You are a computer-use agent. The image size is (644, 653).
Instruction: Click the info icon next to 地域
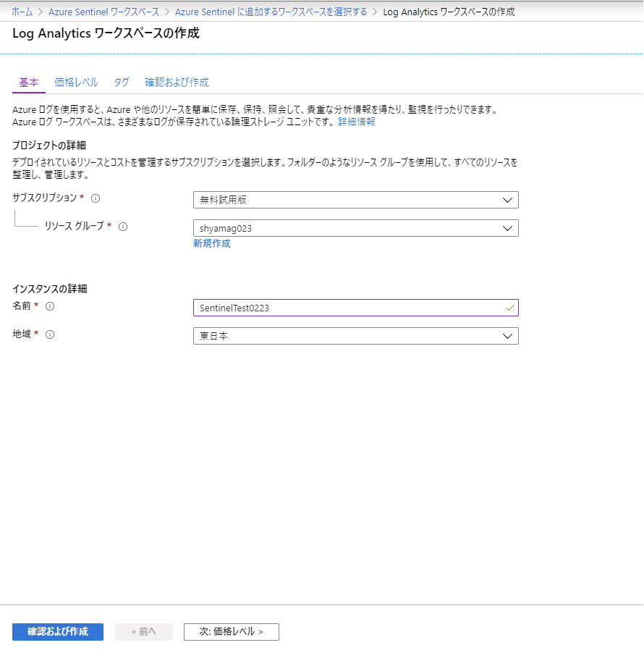50,334
